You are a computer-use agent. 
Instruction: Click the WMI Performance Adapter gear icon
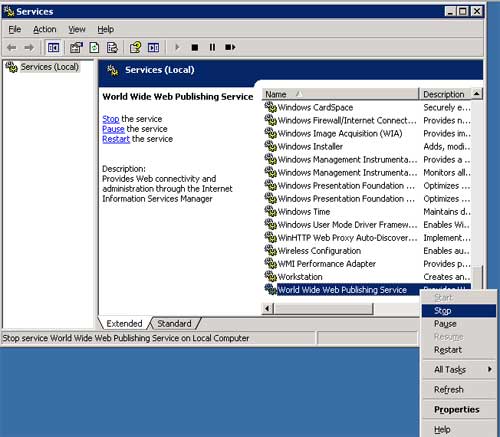point(271,263)
